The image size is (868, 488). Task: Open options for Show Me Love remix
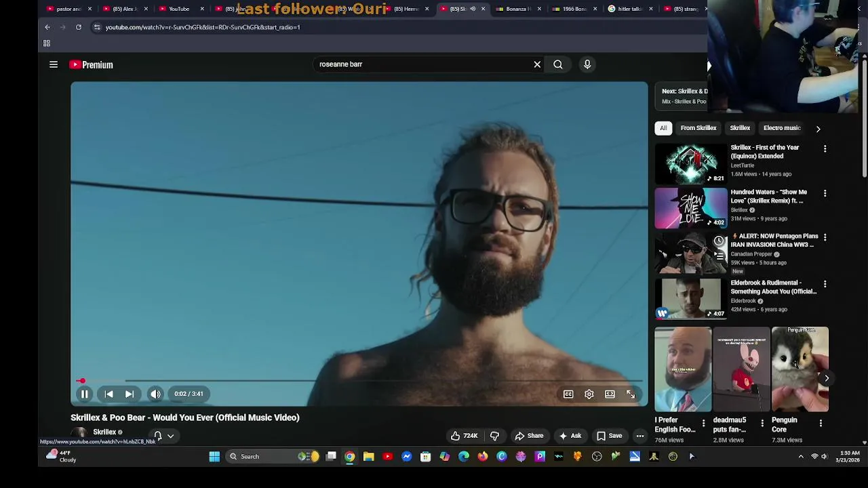tap(825, 193)
